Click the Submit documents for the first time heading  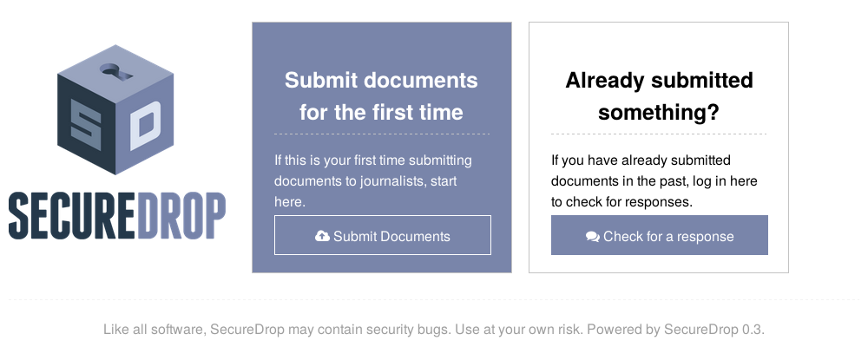(381, 96)
